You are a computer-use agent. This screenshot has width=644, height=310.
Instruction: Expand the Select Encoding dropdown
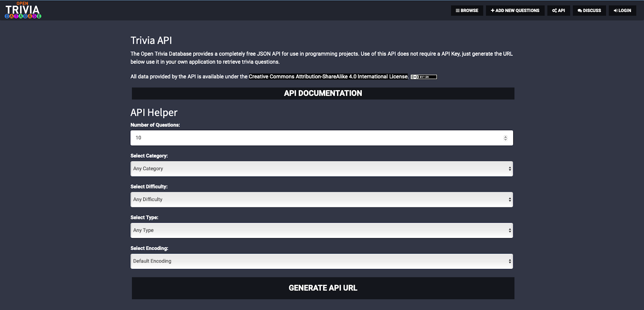(322, 261)
